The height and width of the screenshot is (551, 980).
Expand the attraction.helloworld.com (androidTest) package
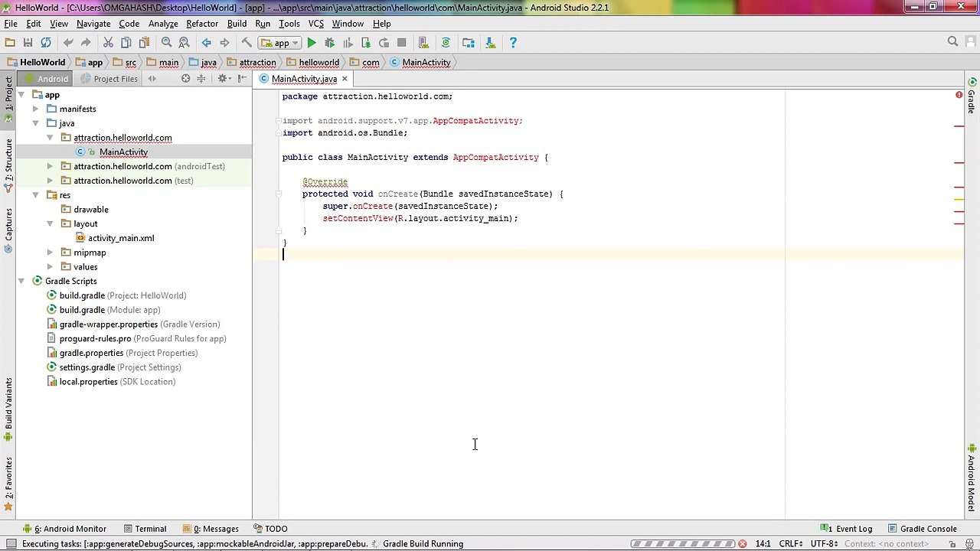tap(50, 166)
